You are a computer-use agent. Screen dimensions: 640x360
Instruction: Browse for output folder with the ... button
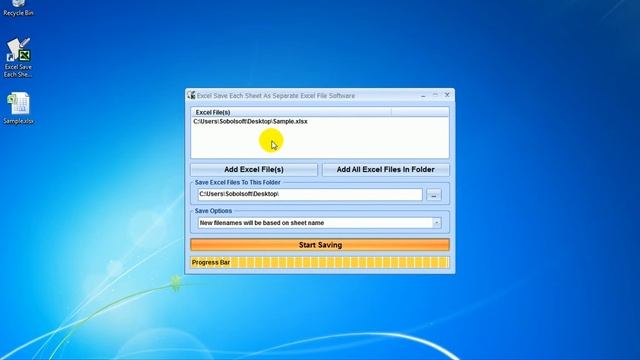(434, 195)
